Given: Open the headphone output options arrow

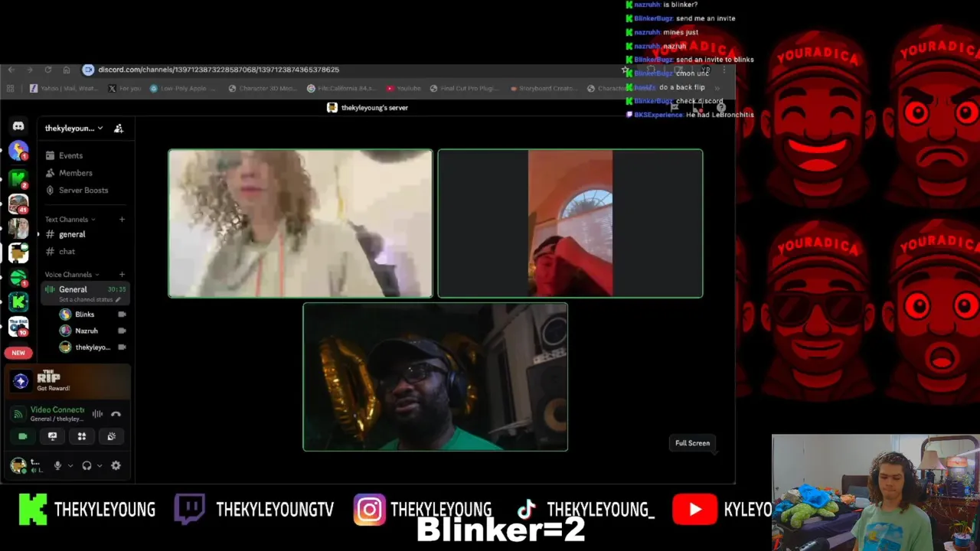Looking at the screenshot, I should click(100, 465).
